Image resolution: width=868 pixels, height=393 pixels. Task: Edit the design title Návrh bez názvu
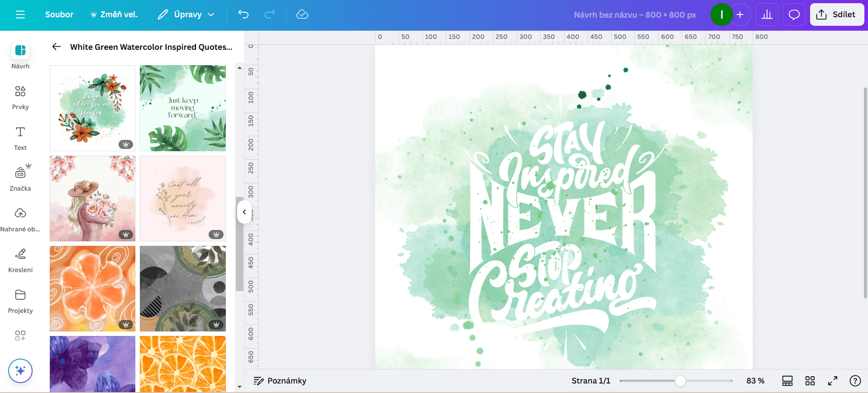[x=635, y=14]
